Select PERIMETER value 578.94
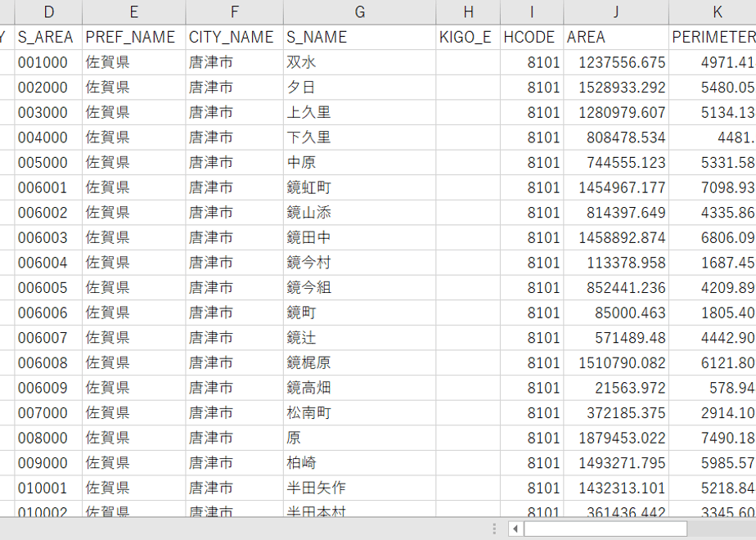756x540 pixels. 713,388
